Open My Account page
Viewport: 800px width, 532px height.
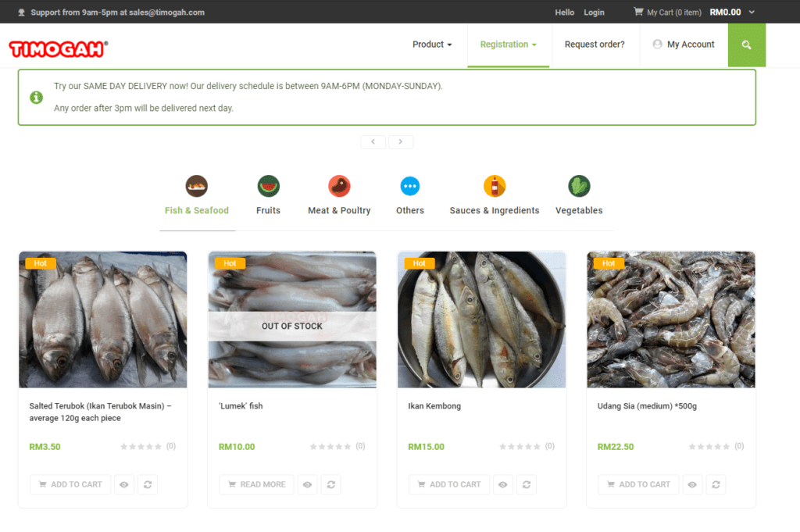point(684,45)
